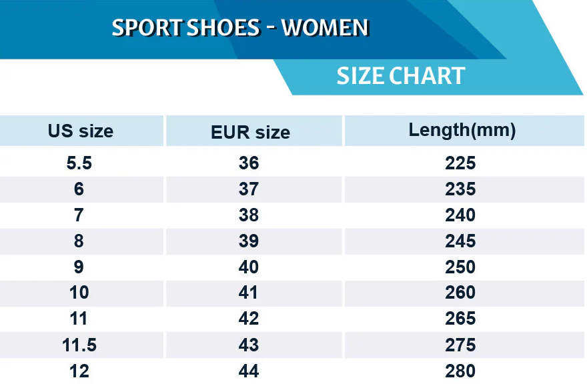Click US size 10 cell

click(x=79, y=293)
